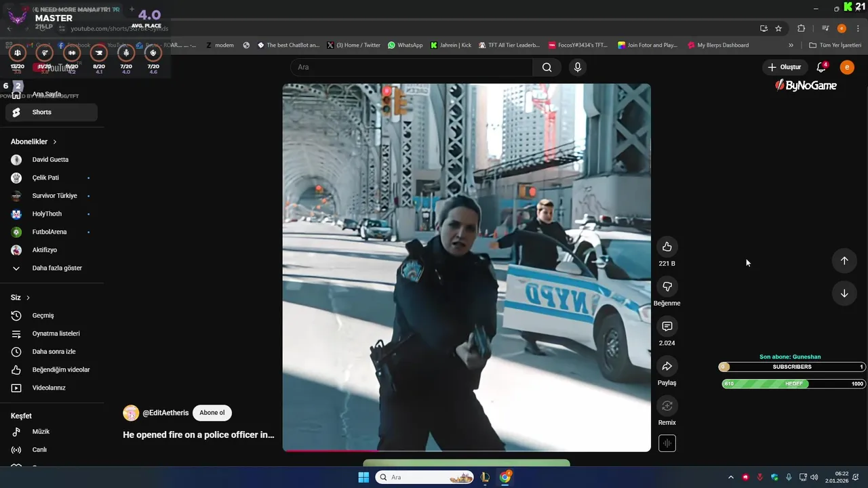Open TFT All Tier Leaderboard bookmark
The image size is (868, 488).
509,45
